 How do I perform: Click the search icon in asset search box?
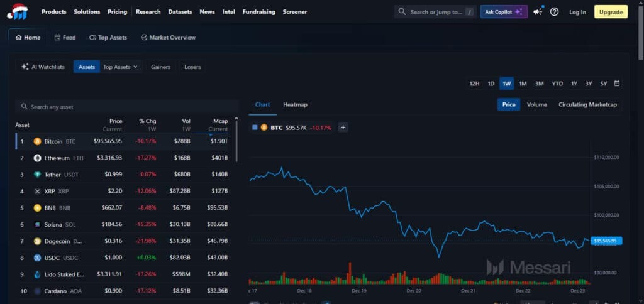[25, 107]
